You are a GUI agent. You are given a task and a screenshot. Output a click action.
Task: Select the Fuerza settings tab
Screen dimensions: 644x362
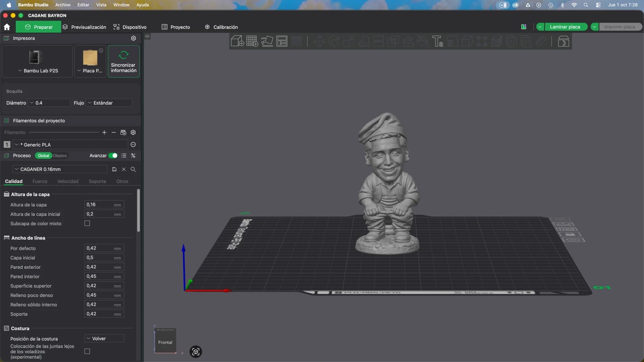pos(40,181)
